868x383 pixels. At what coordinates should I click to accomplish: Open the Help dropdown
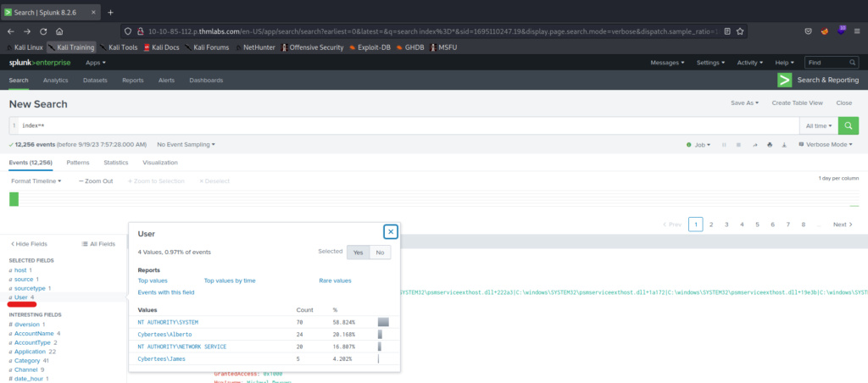[x=784, y=63]
